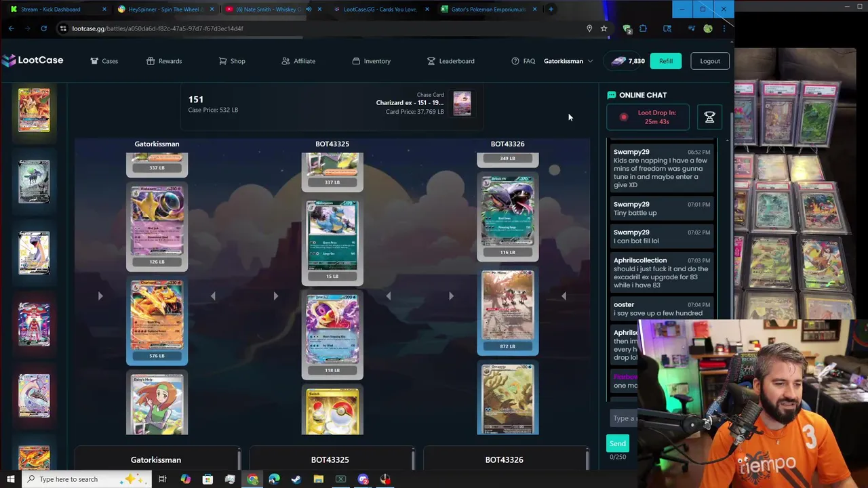
Task: Send the chat message
Action: point(617,443)
